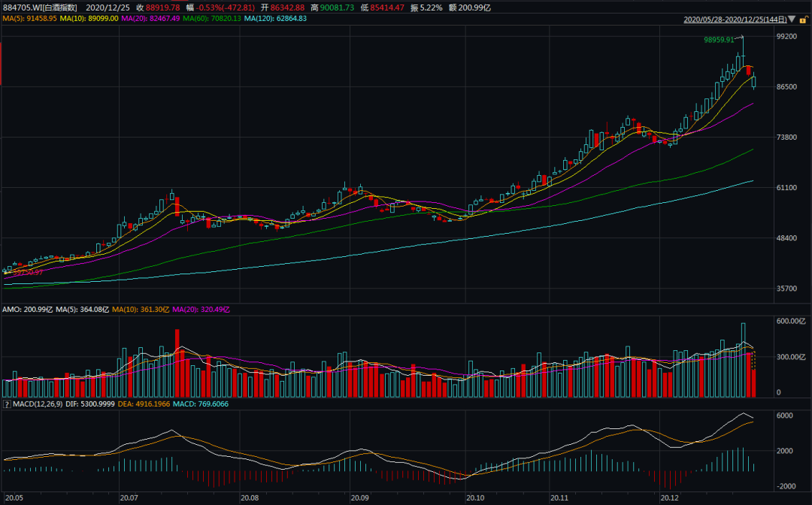This screenshot has height=505, width=812.
Task: Click the 高 90081.73 high price
Action: [332, 8]
